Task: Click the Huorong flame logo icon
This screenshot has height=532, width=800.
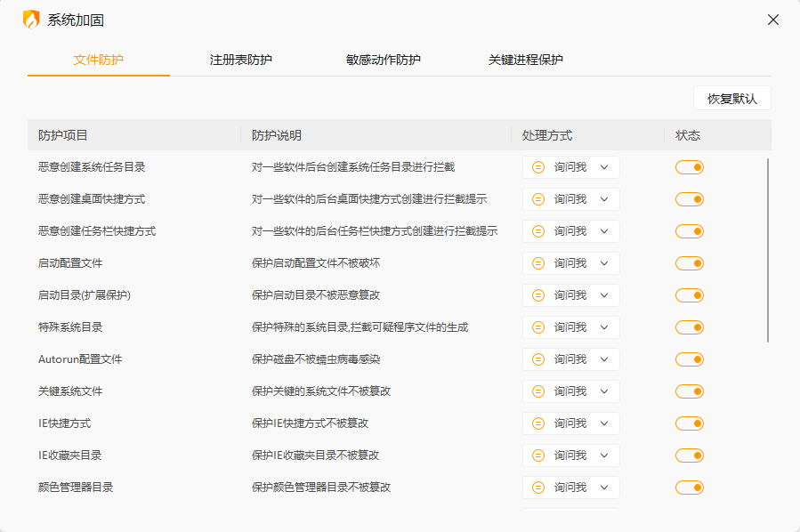Action: pyautogui.click(x=31, y=20)
